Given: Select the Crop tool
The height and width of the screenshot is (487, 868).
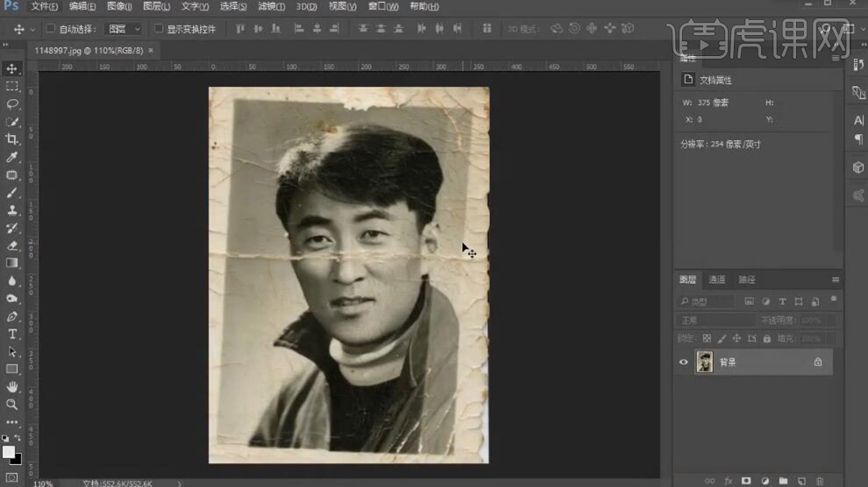Looking at the screenshot, I should [x=11, y=139].
